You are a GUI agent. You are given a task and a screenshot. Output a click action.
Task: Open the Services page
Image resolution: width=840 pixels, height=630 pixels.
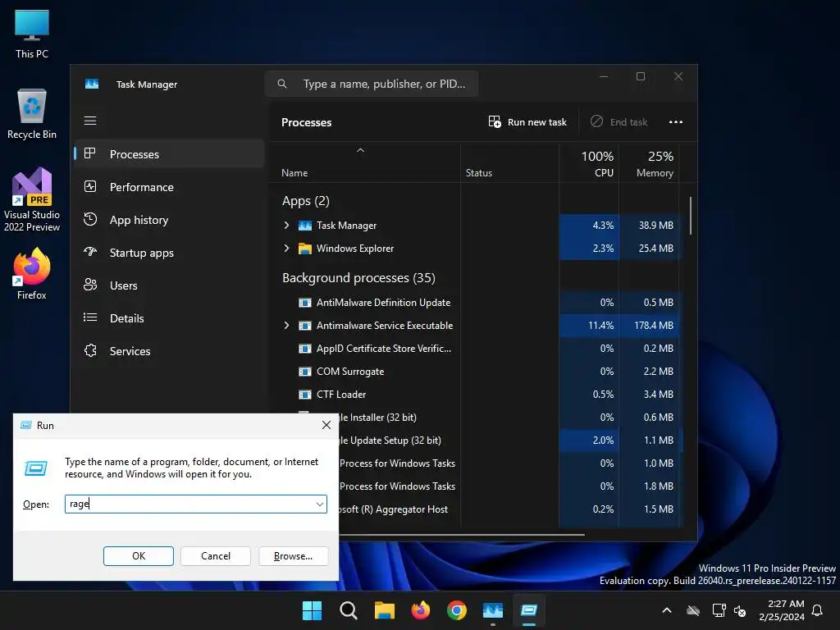point(169,351)
